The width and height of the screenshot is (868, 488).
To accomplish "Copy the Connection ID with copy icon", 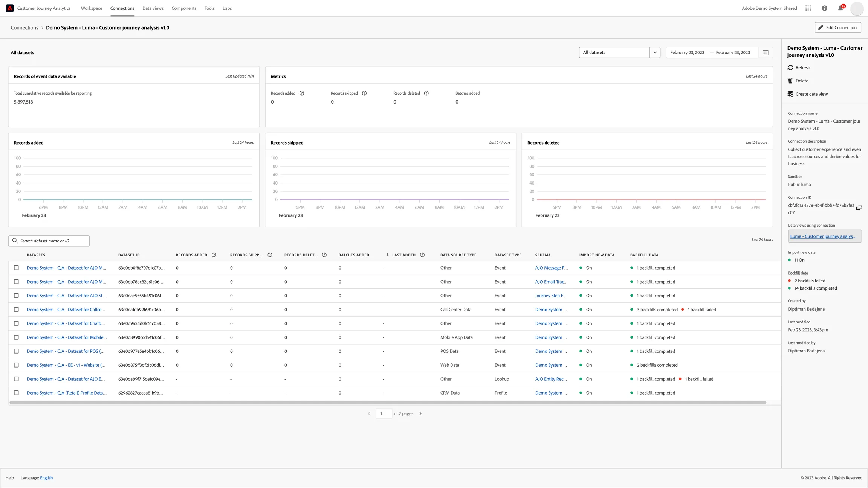I will (859, 207).
